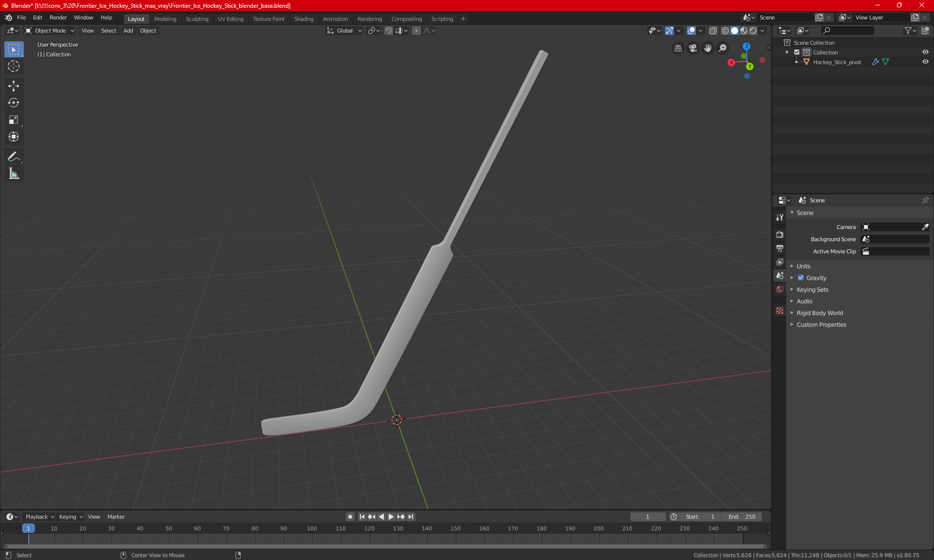Click the auto keying record button
The width and height of the screenshot is (934, 560).
(x=350, y=517)
